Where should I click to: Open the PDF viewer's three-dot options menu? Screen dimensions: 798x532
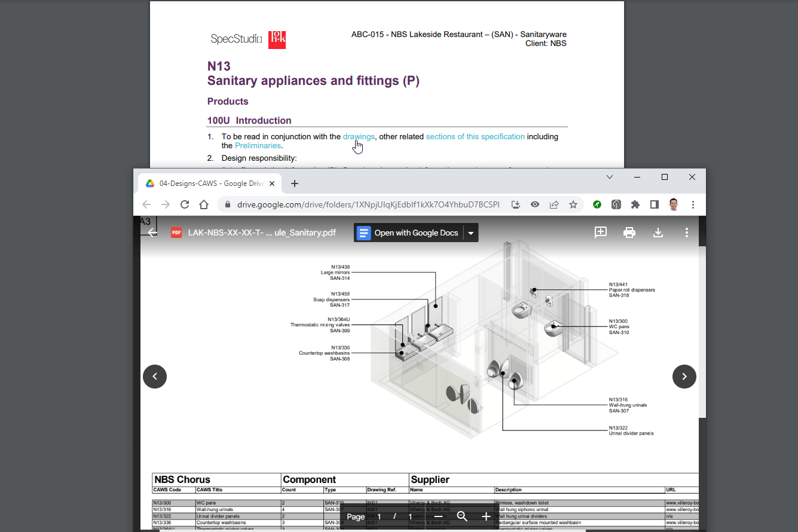click(x=686, y=233)
